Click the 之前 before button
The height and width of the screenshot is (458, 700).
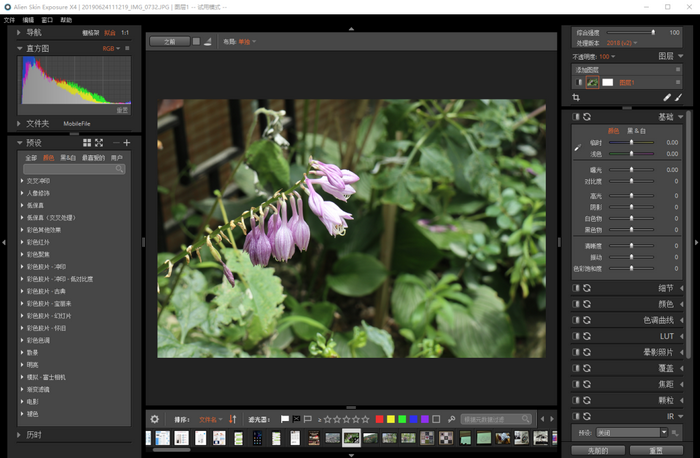coord(169,42)
